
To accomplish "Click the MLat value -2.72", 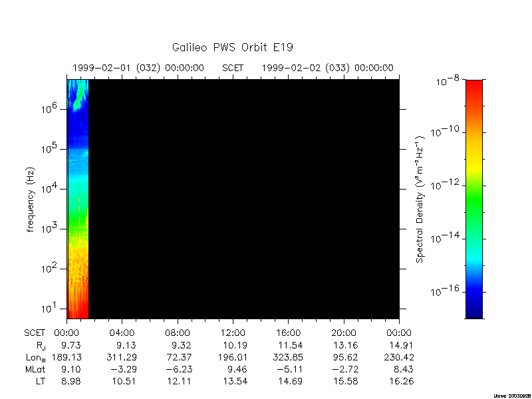I will [345, 369].
